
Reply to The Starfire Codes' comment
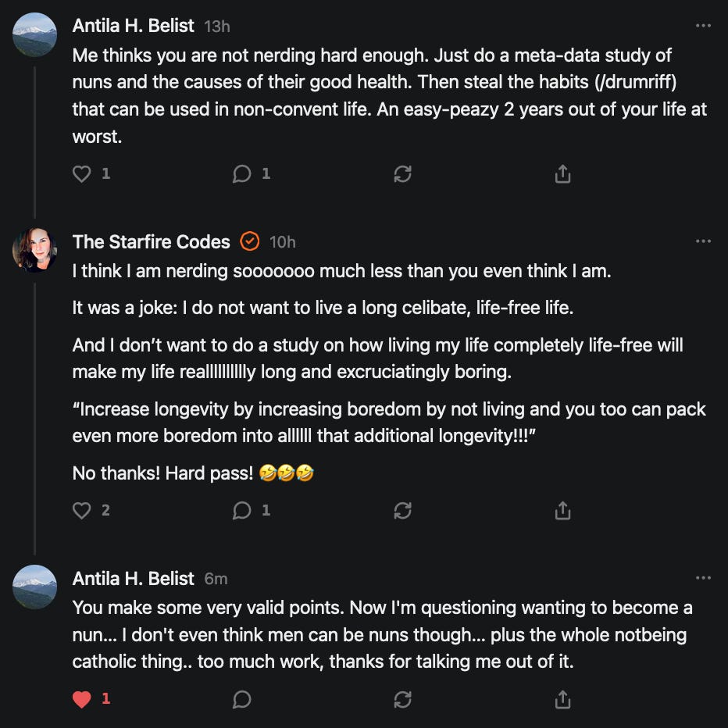pyautogui.click(x=242, y=511)
